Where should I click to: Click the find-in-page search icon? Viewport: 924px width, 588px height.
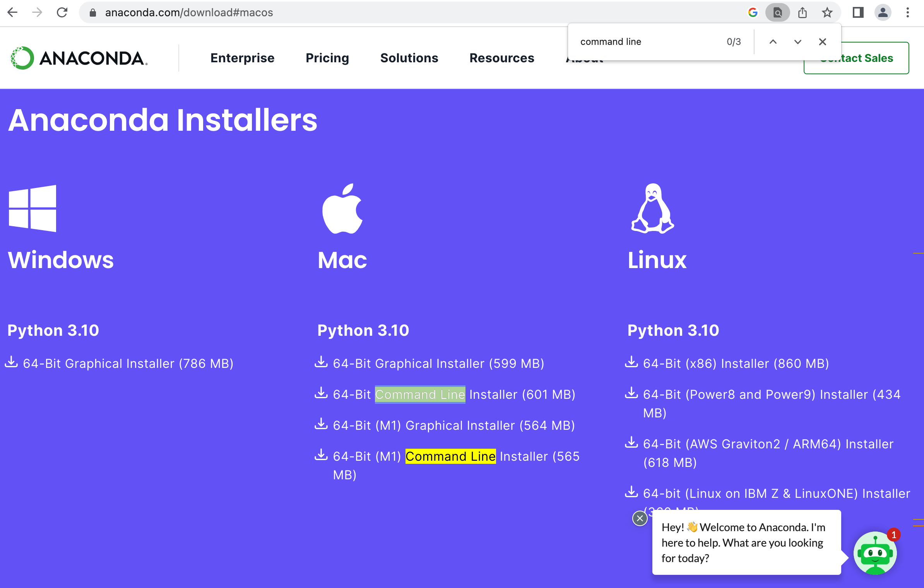(x=777, y=13)
